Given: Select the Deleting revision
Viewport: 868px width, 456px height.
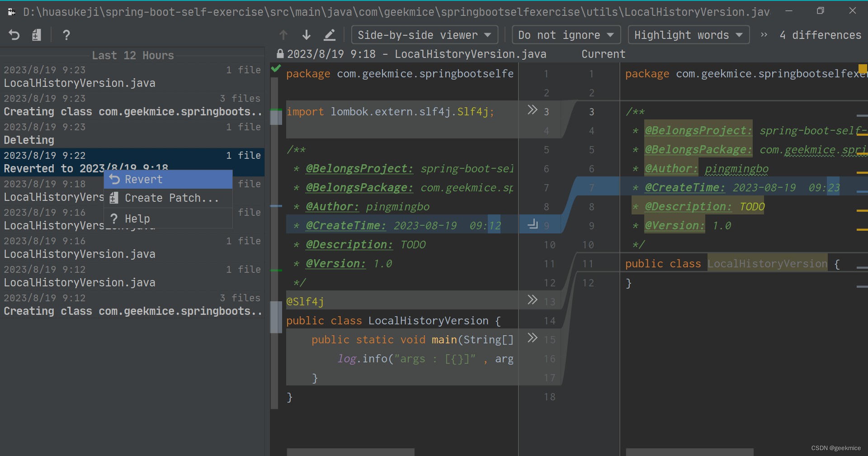Looking at the screenshot, I should [x=132, y=134].
